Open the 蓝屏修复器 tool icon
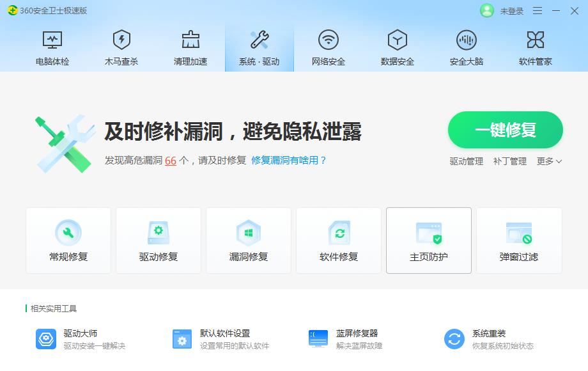The width and height of the screenshot is (588, 371). [x=318, y=337]
